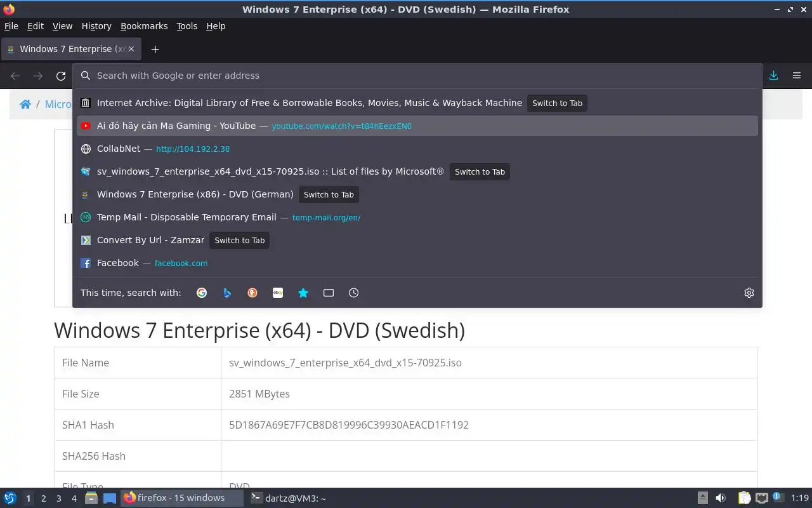Open the File menu
The height and width of the screenshot is (508, 812).
click(11, 26)
